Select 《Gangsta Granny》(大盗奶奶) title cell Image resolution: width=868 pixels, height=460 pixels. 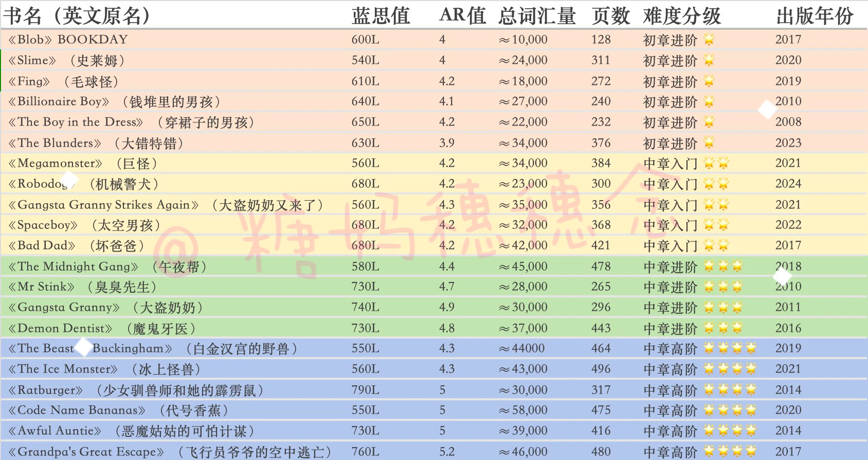(105, 307)
